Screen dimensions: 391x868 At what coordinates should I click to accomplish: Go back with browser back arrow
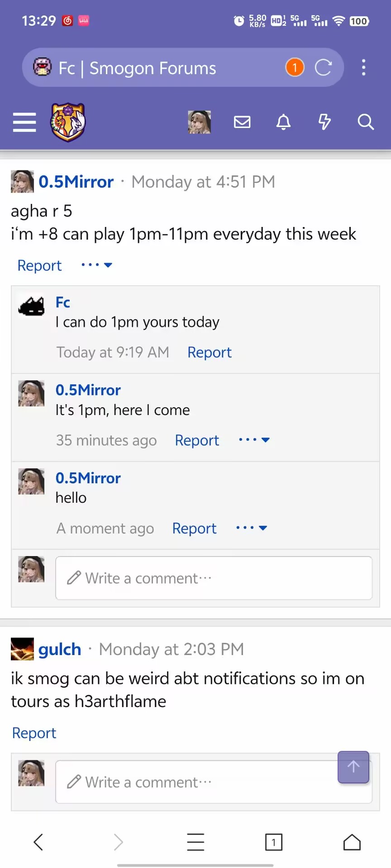[38, 842]
